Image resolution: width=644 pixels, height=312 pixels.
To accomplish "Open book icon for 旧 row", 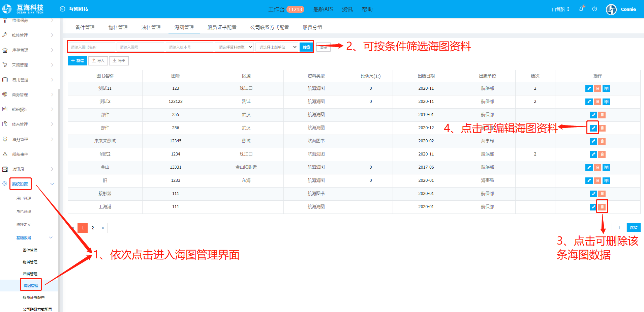I will click(x=606, y=181).
